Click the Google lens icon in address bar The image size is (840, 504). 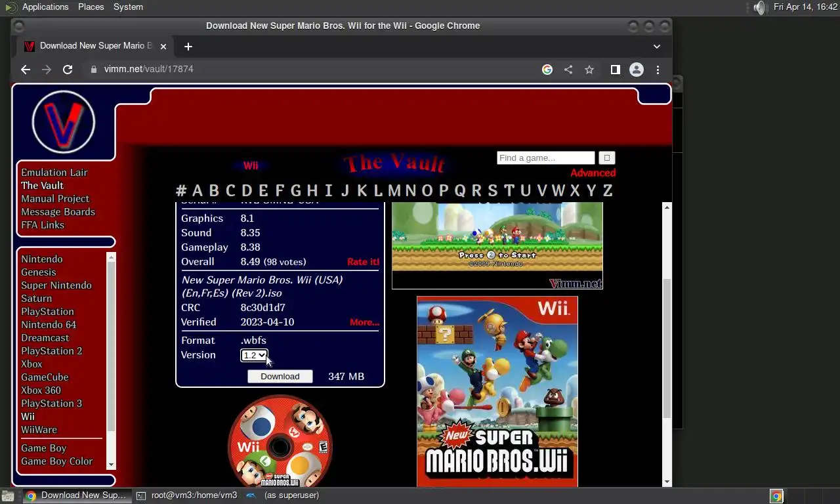tap(547, 70)
